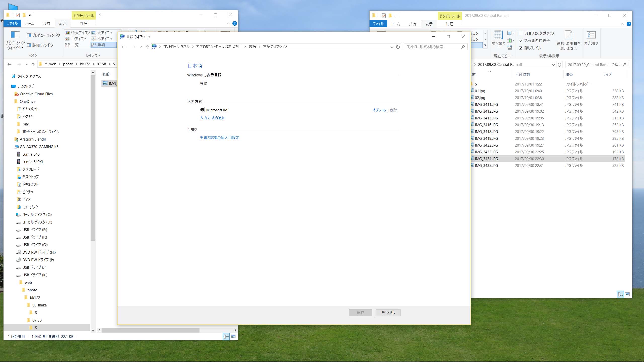Open Group by dropdown in right Explorer ribbon

click(510, 33)
